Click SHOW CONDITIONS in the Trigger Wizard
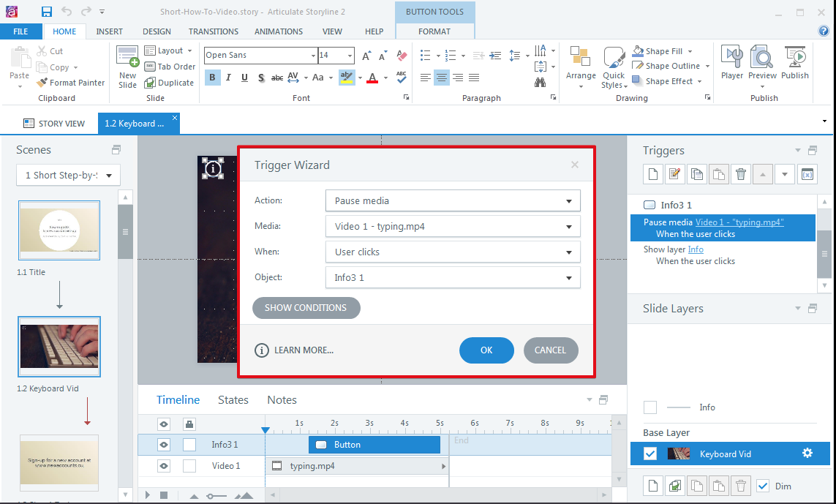The width and height of the screenshot is (836, 504). [x=306, y=307]
